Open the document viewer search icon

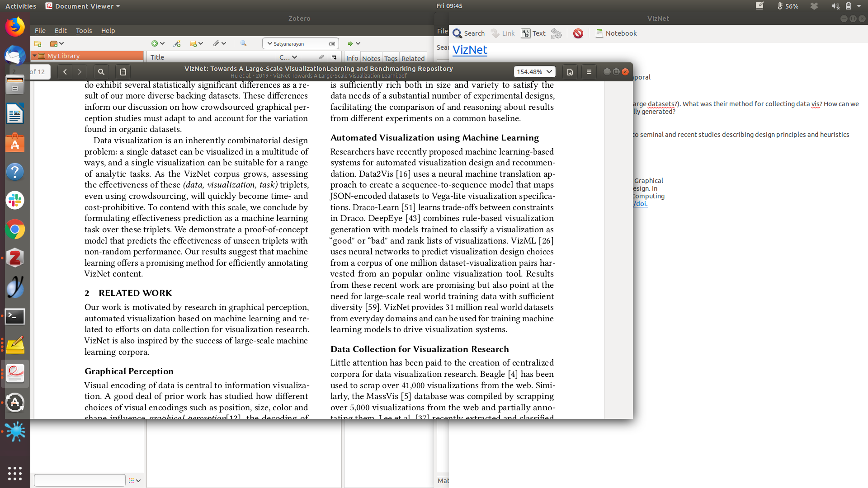click(x=101, y=72)
